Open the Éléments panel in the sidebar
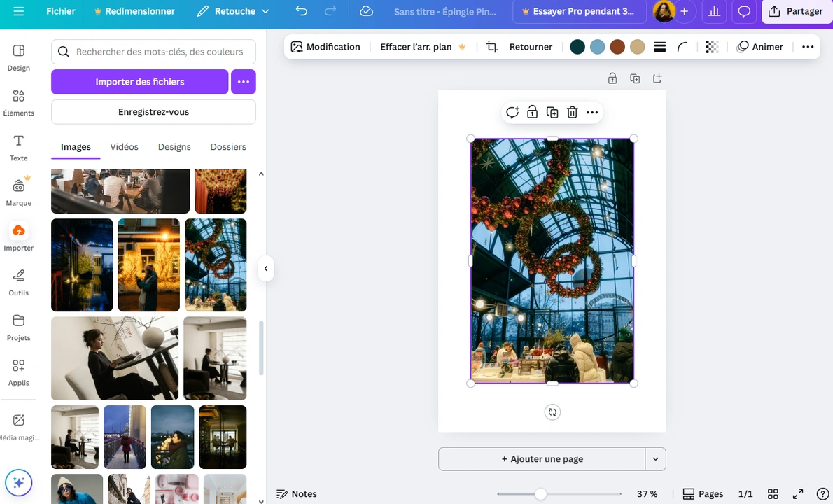Viewport: 833px width, 504px height. click(18, 101)
